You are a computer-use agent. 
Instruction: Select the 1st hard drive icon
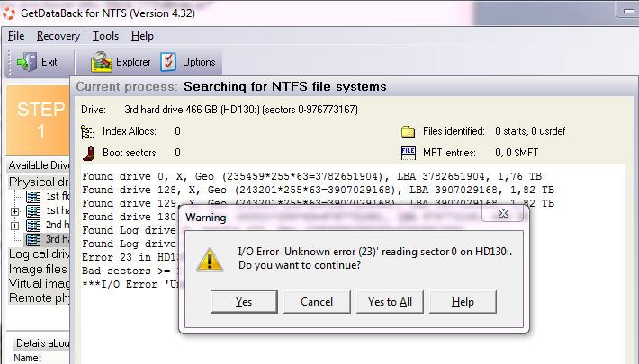(33, 211)
